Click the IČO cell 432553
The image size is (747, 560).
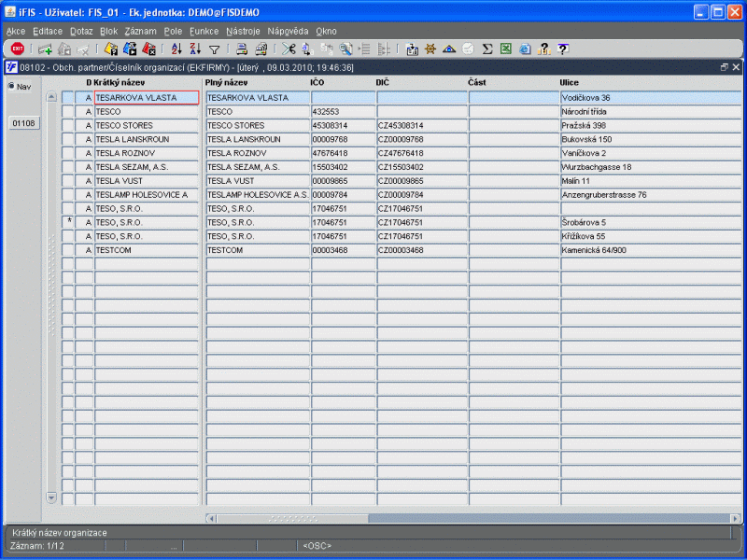(343, 112)
